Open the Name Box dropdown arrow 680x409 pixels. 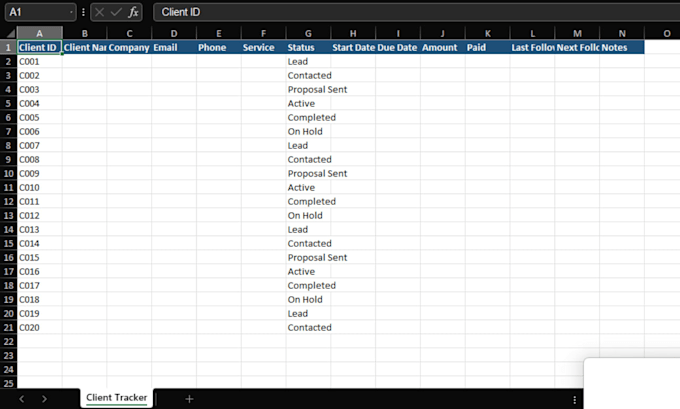click(x=71, y=12)
